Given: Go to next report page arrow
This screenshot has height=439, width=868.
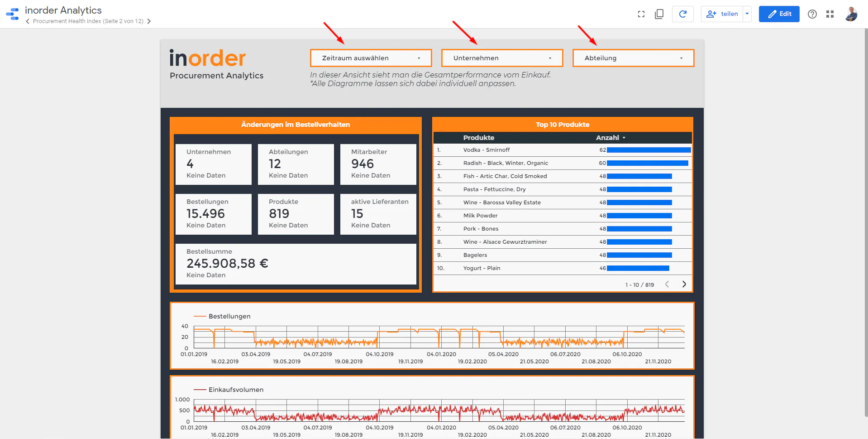Looking at the screenshot, I should click(149, 21).
